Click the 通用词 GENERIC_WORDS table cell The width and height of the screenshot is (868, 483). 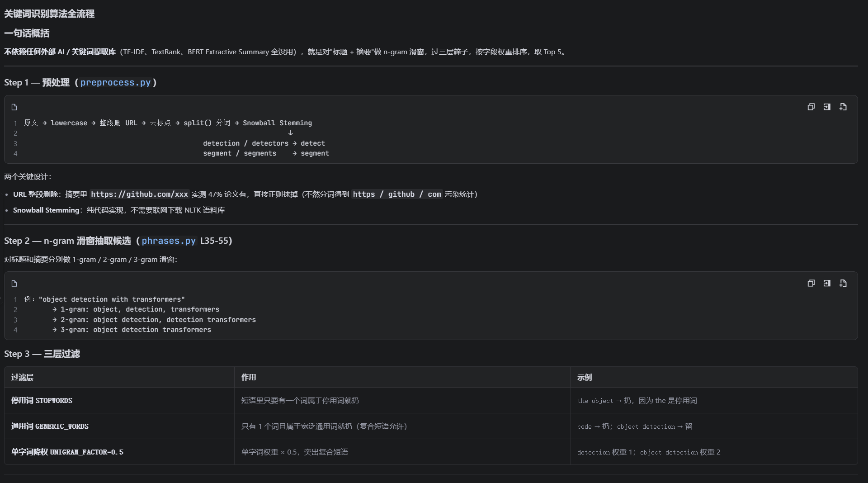(119, 426)
